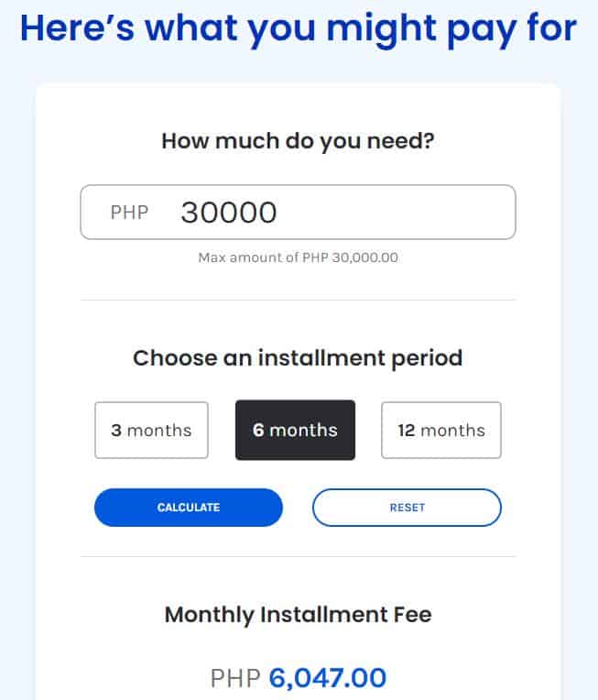Select the 3 months installment period
The image size is (598, 700).
point(151,430)
